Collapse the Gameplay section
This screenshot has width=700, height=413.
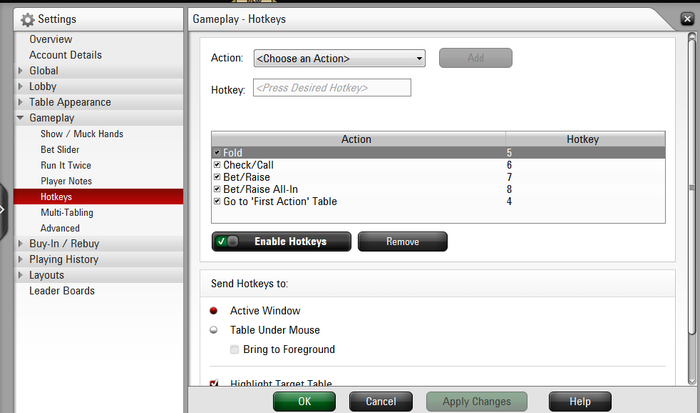tap(21, 118)
